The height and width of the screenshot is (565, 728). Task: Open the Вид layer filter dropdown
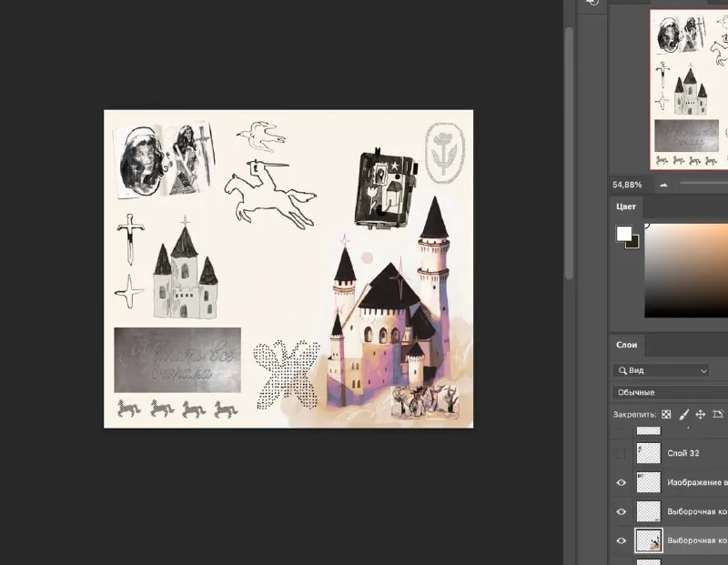pyautogui.click(x=661, y=370)
